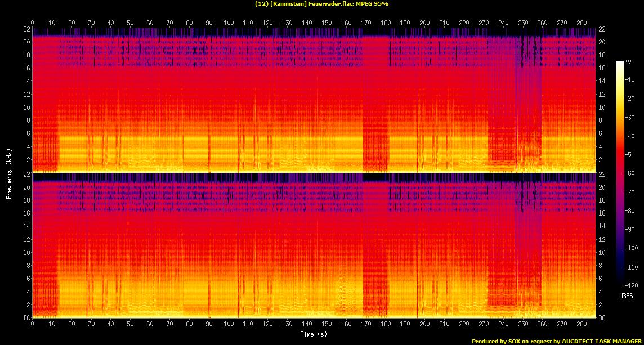The image size is (644, 345).
Task: Click the -120 label on the dBFS scale
Action: click(631, 285)
